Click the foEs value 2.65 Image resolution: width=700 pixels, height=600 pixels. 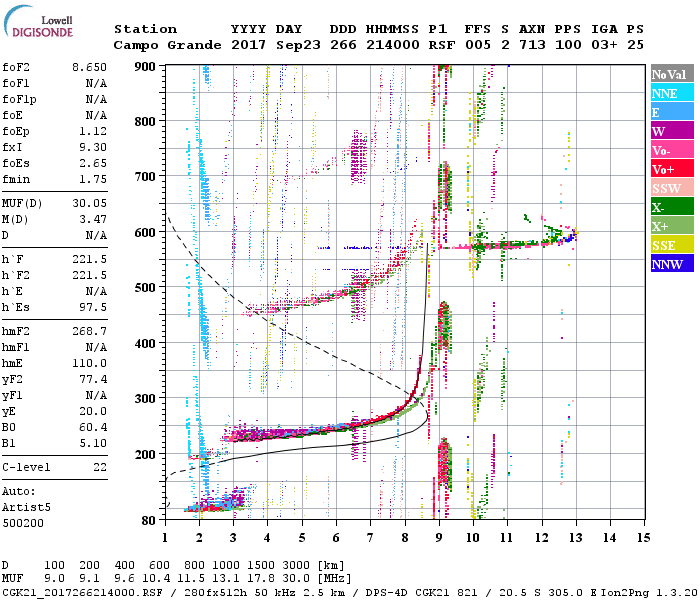click(x=93, y=163)
